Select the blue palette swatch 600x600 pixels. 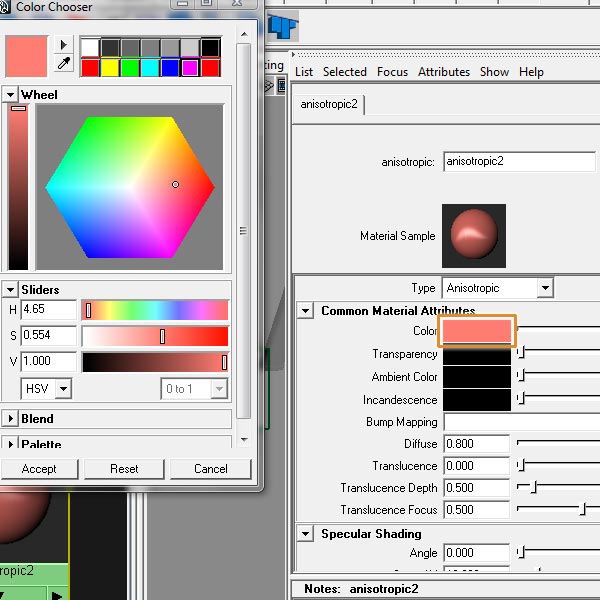click(170, 68)
